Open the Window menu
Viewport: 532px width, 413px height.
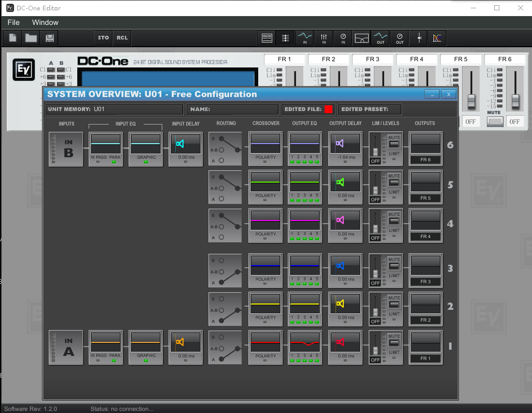(x=45, y=22)
